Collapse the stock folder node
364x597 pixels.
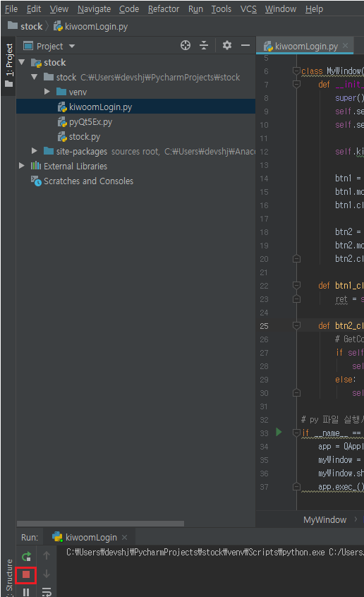(35, 77)
